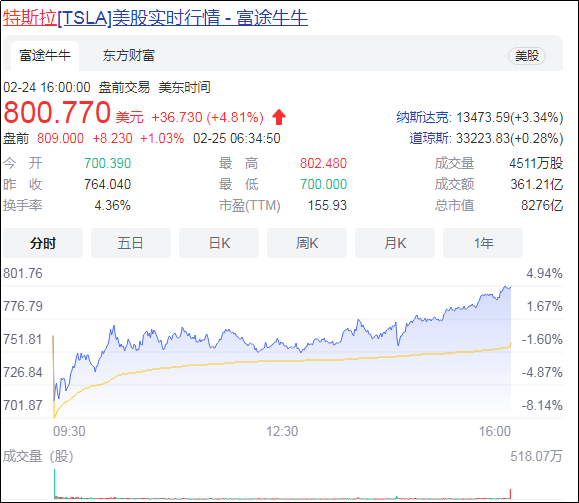
Task: Click the pre-market price 809.000
Action: click(x=60, y=138)
